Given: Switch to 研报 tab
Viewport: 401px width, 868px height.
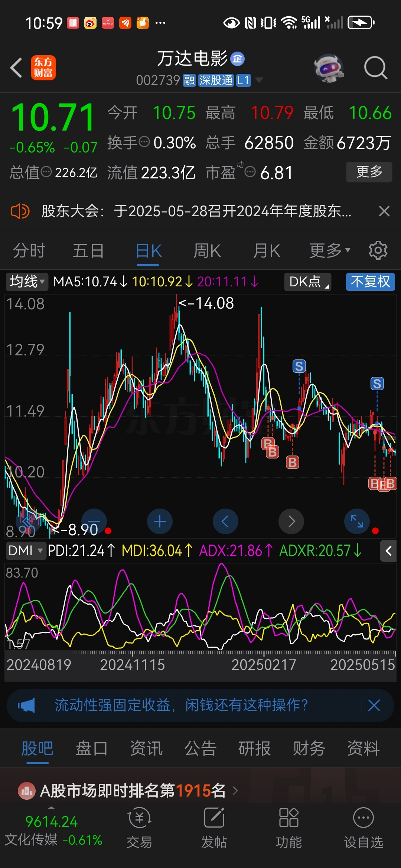Looking at the screenshot, I should click(x=254, y=748).
